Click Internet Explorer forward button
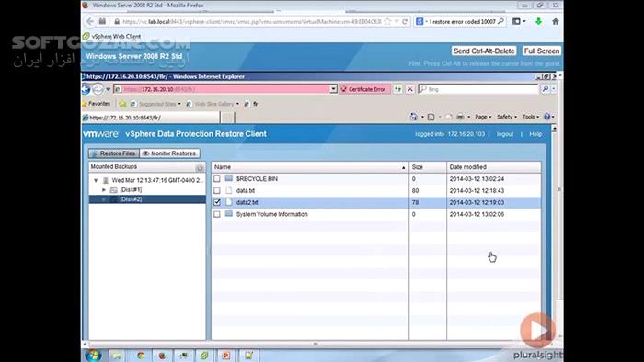 tap(98, 89)
